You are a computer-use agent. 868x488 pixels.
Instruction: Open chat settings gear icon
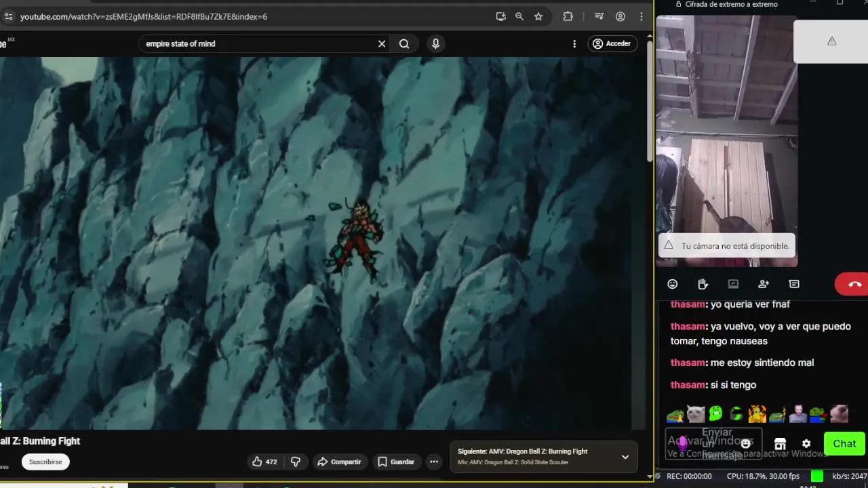[x=806, y=443]
